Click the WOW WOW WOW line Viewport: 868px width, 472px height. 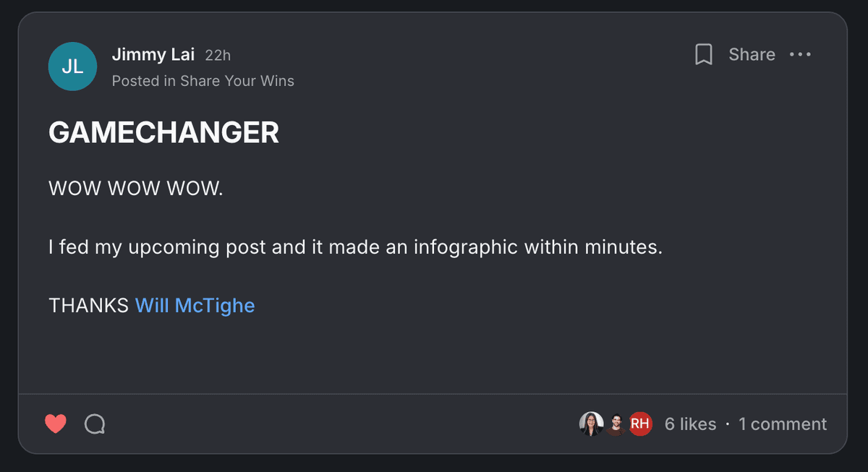pyautogui.click(x=136, y=189)
